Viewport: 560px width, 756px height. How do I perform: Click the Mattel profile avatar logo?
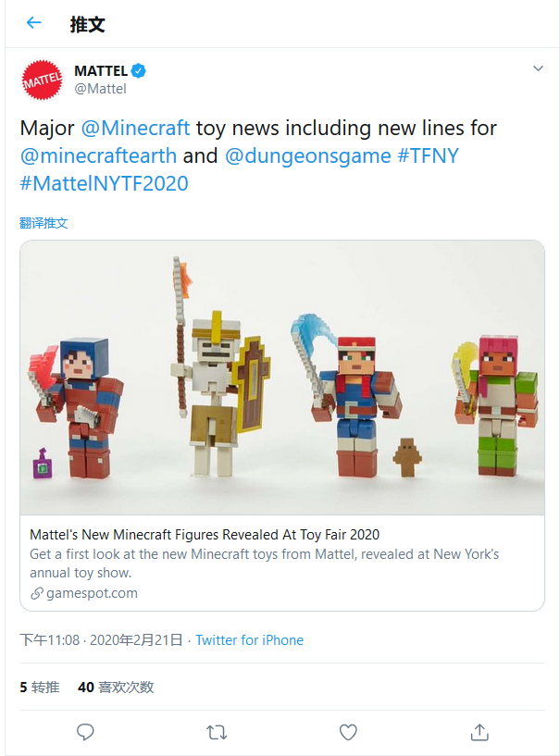coord(41,80)
